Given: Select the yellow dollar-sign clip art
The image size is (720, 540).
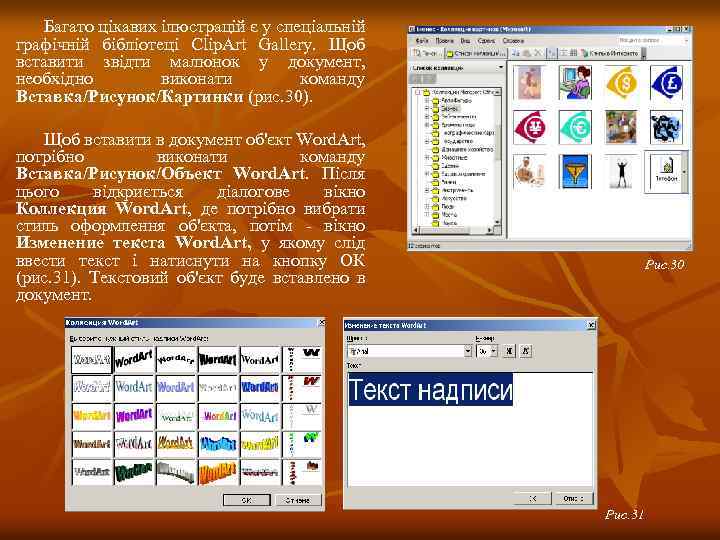Looking at the screenshot, I should tap(621, 83).
